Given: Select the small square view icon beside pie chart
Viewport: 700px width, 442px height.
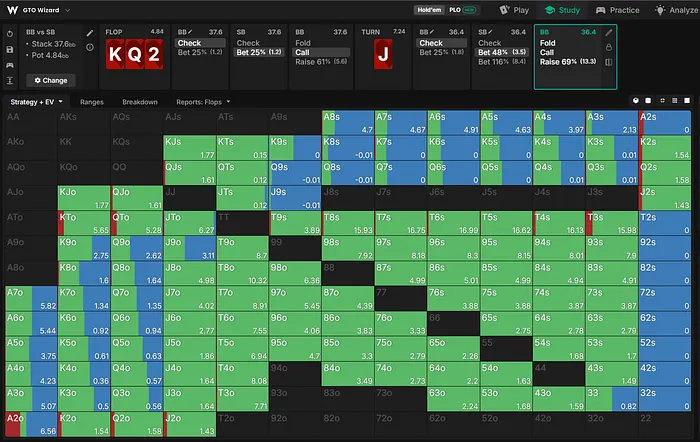Looking at the screenshot, I should 648,100.
